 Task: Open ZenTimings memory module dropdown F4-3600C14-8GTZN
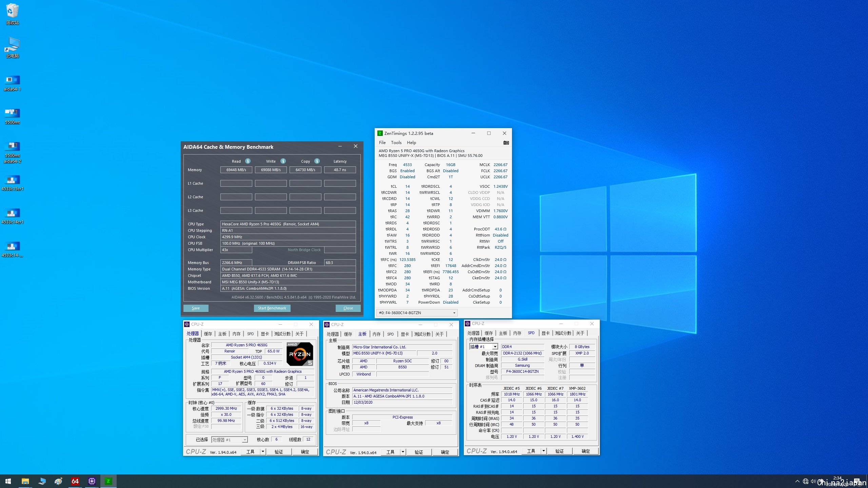(x=417, y=313)
